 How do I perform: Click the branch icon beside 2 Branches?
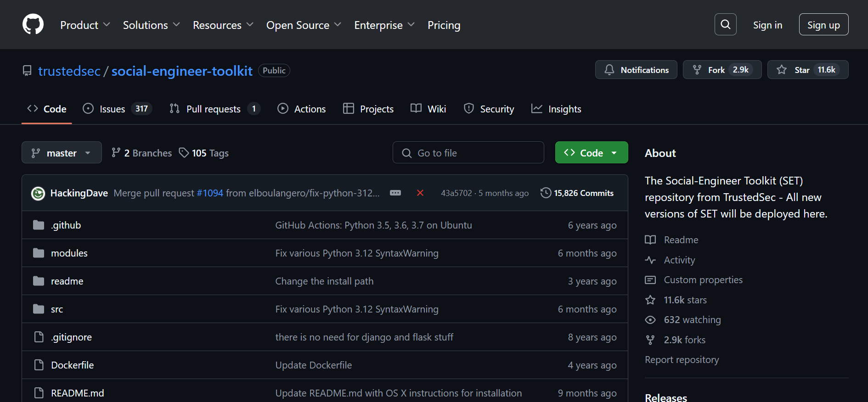pyautogui.click(x=116, y=153)
